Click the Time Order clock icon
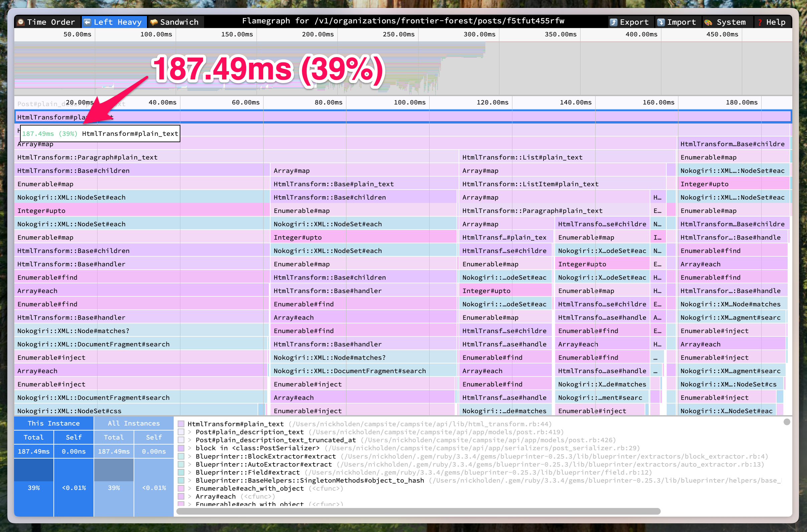 (x=21, y=22)
